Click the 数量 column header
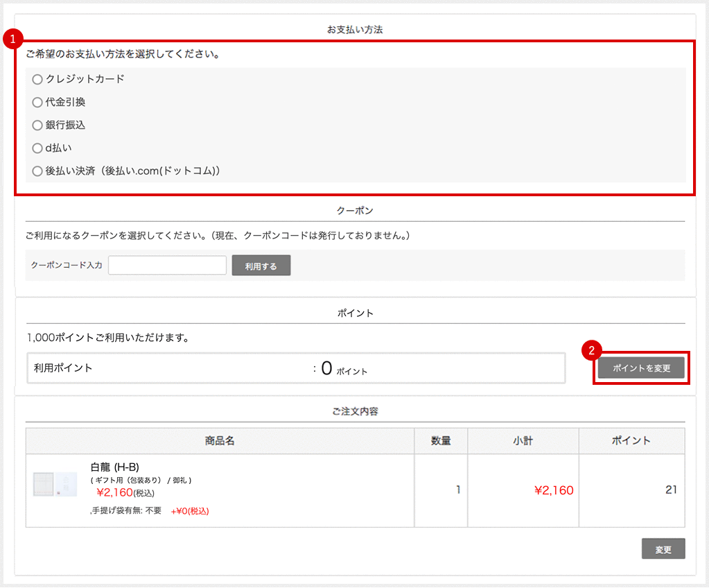 [441, 440]
